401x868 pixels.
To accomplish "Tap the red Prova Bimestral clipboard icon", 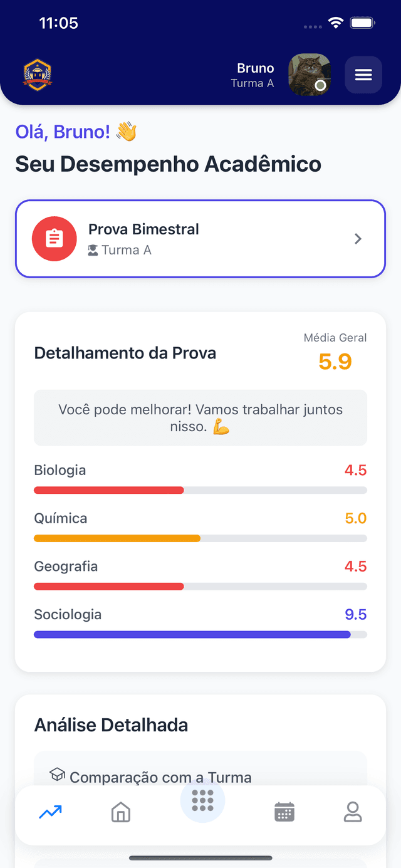I will coord(55,239).
